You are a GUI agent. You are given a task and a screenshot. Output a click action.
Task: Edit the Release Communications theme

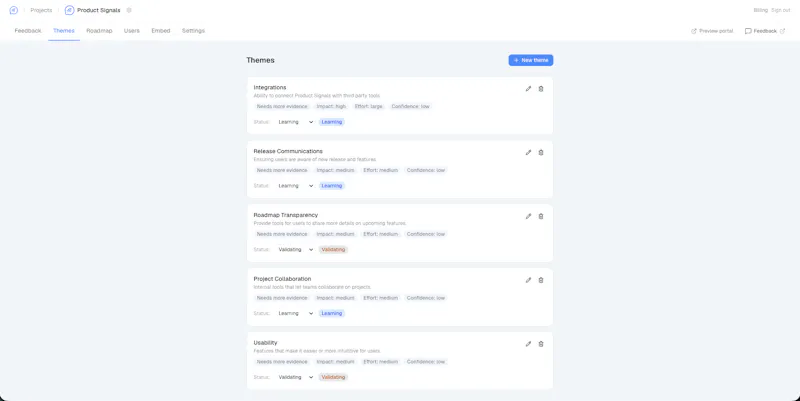point(529,153)
